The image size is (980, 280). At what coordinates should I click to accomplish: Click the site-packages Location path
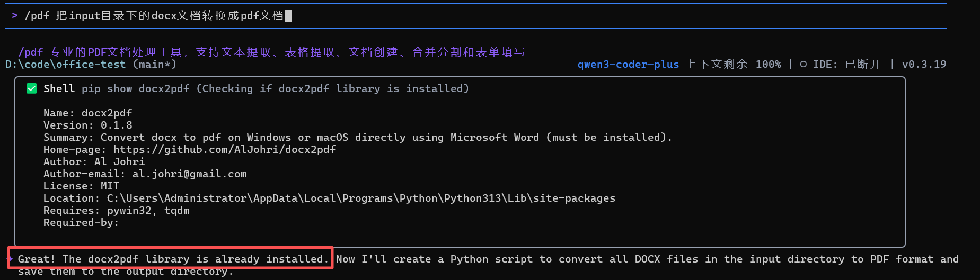point(360,198)
